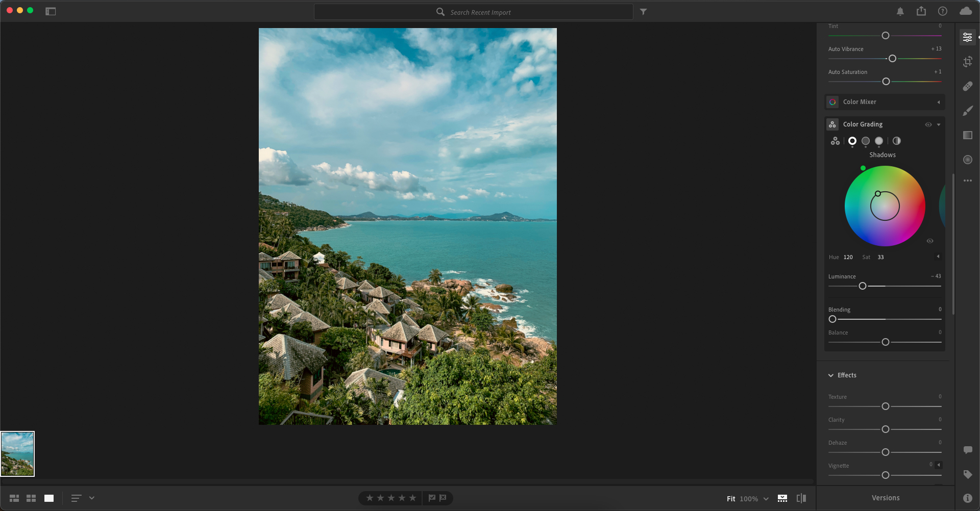The image size is (980, 511).
Task: Open the cloud sync status
Action: pyautogui.click(x=965, y=11)
